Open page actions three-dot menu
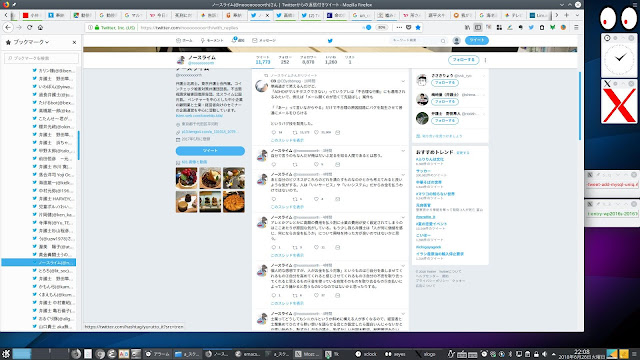 [x=399, y=27]
